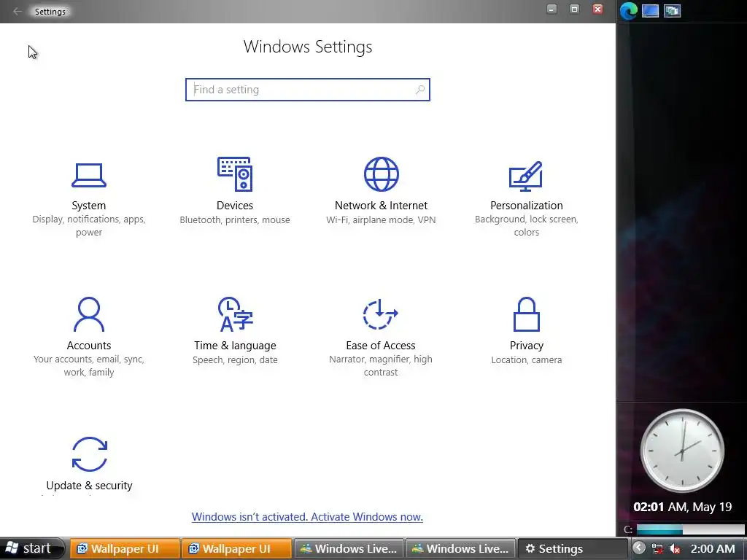This screenshot has width=747, height=560.
Task: Click 'Display, notifications, apps, power' description
Action: tap(88, 226)
